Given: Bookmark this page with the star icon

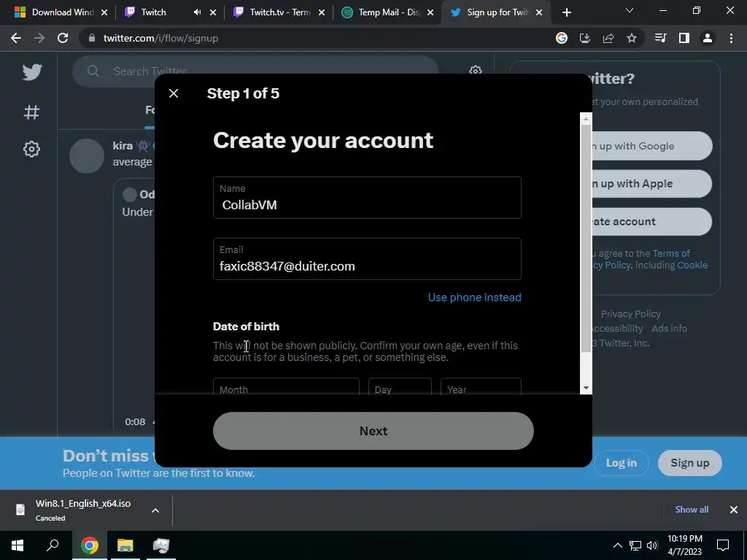Looking at the screenshot, I should [x=632, y=38].
